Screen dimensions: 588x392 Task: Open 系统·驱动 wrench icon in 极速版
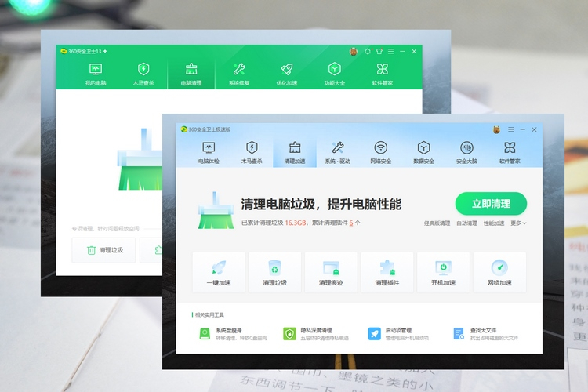(x=337, y=153)
